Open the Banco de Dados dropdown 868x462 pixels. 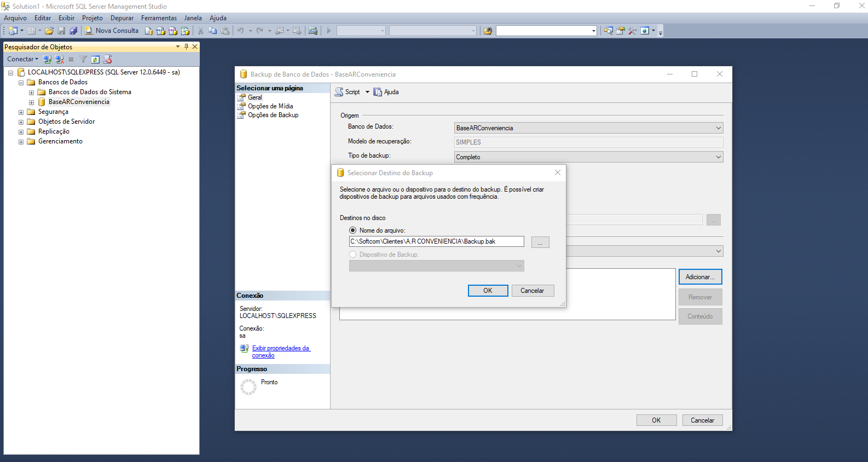tap(588, 128)
